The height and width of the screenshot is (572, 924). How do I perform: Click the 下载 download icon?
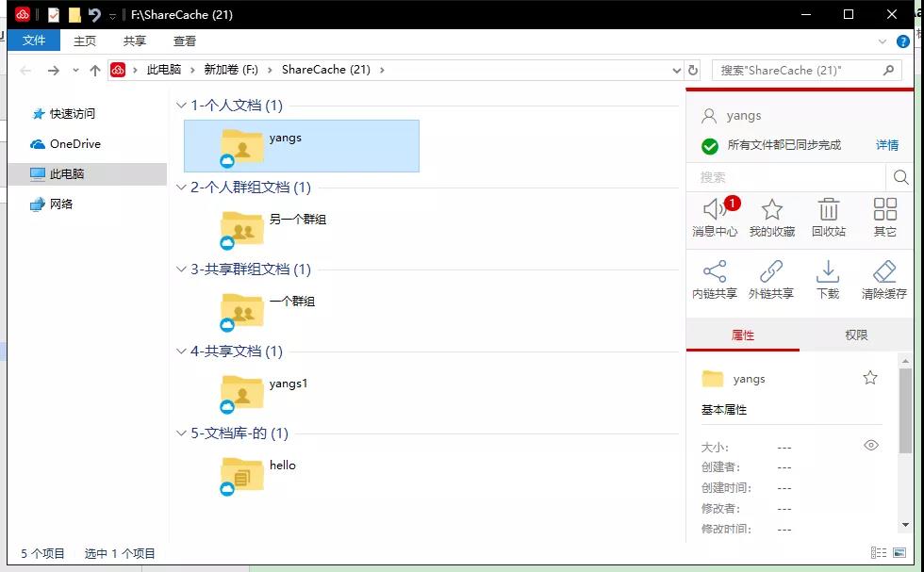828,279
